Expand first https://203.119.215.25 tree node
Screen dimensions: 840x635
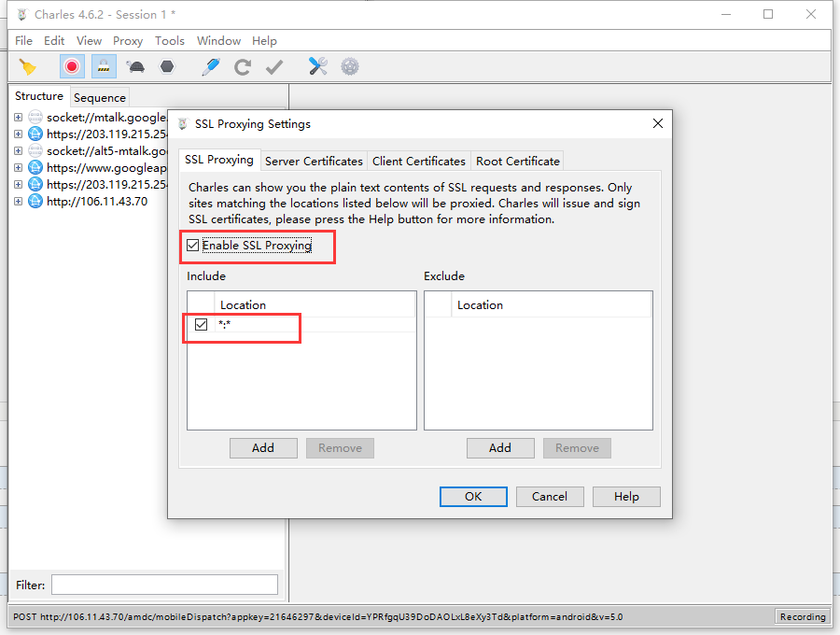[19, 134]
